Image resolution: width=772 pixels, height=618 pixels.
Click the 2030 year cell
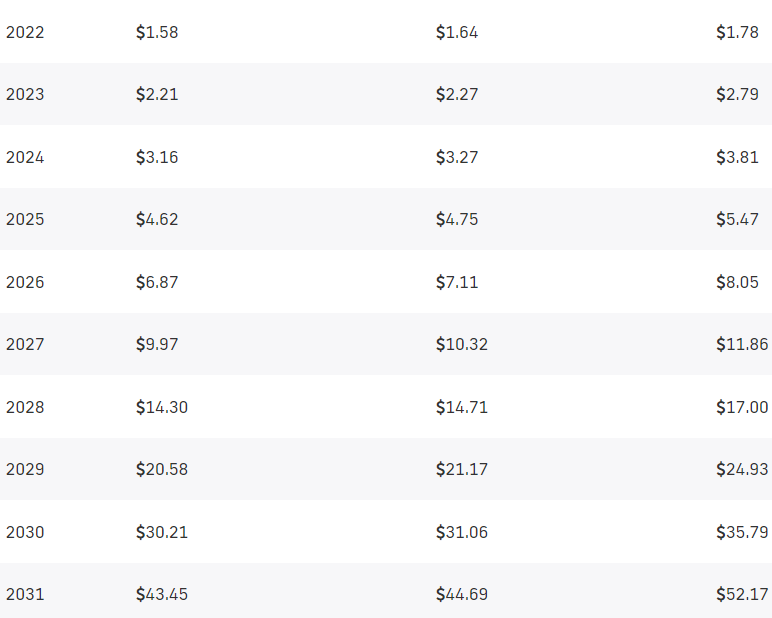tap(25, 533)
